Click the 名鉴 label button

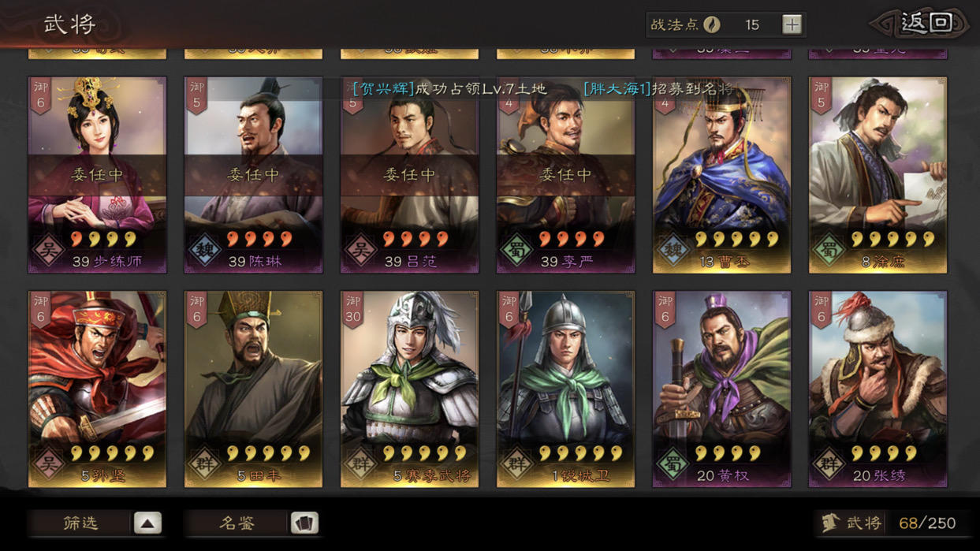tap(237, 523)
